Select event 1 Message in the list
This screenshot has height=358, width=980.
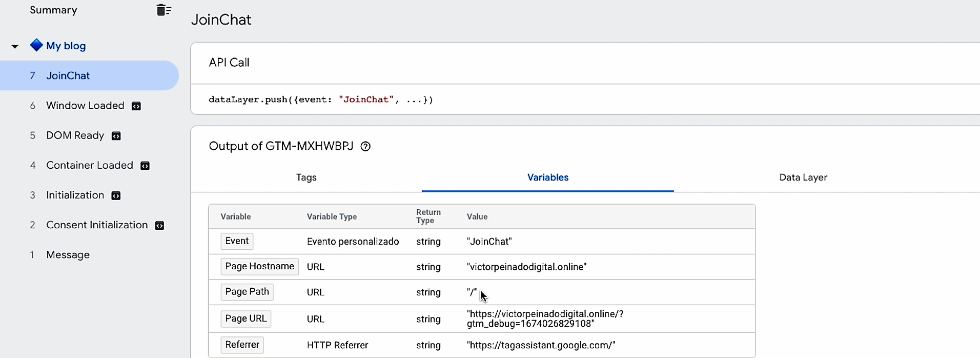[68, 255]
